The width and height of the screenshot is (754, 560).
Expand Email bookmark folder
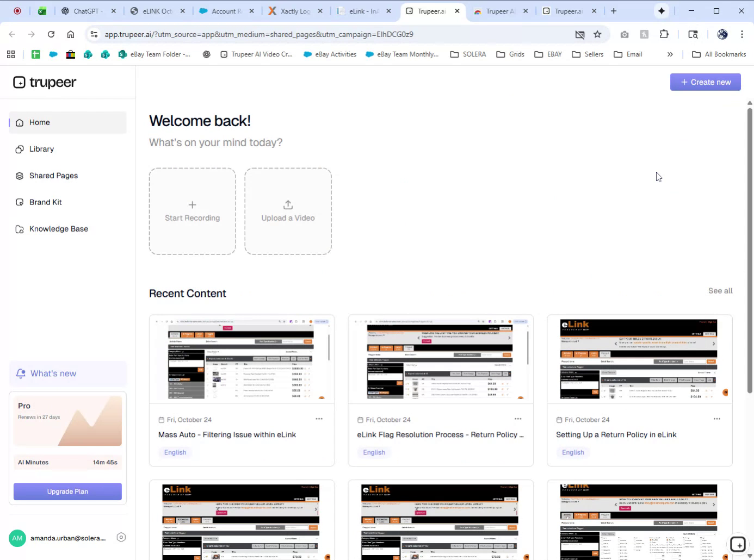coord(628,54)
